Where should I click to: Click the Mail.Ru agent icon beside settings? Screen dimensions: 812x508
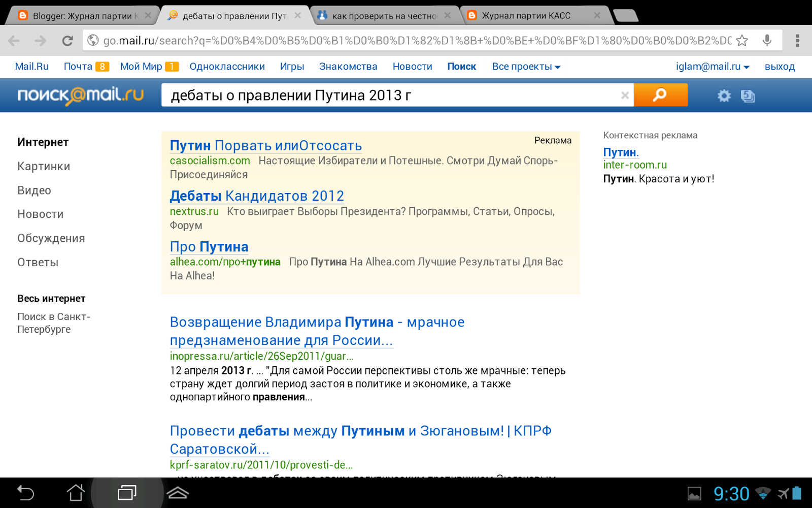click(748, 96)
